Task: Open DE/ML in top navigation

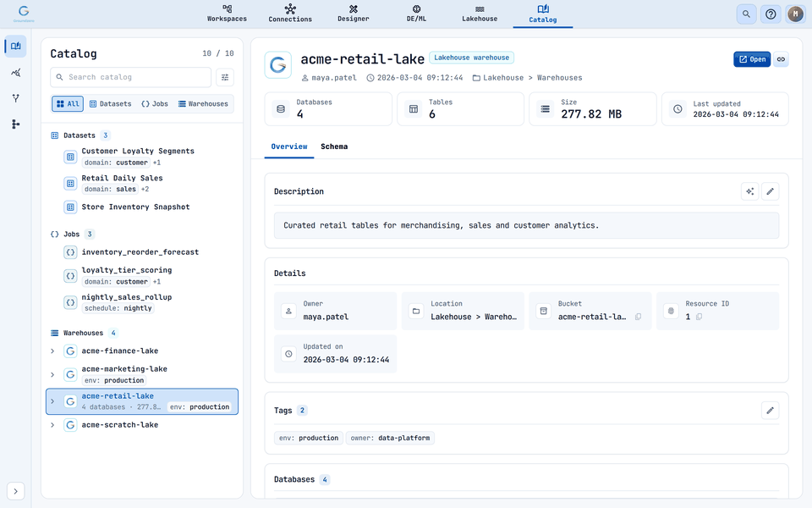Action: (x=416, y=14)
